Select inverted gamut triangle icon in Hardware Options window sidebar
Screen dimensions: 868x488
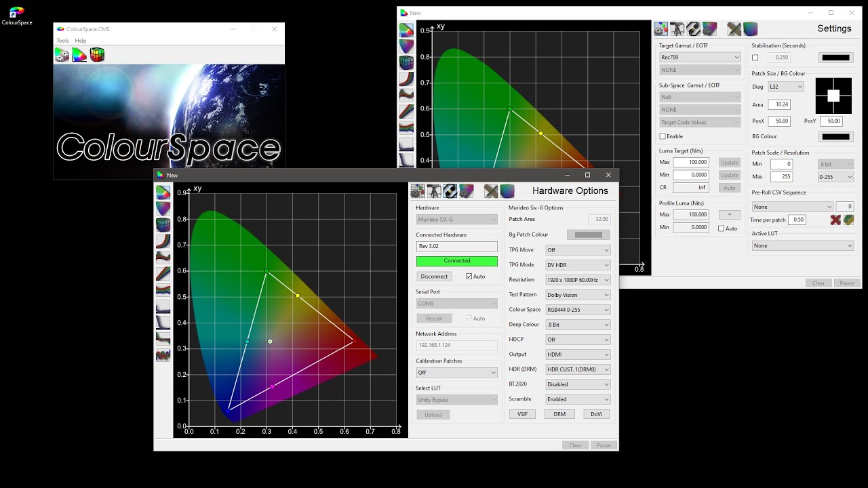(x=163, y=209)
